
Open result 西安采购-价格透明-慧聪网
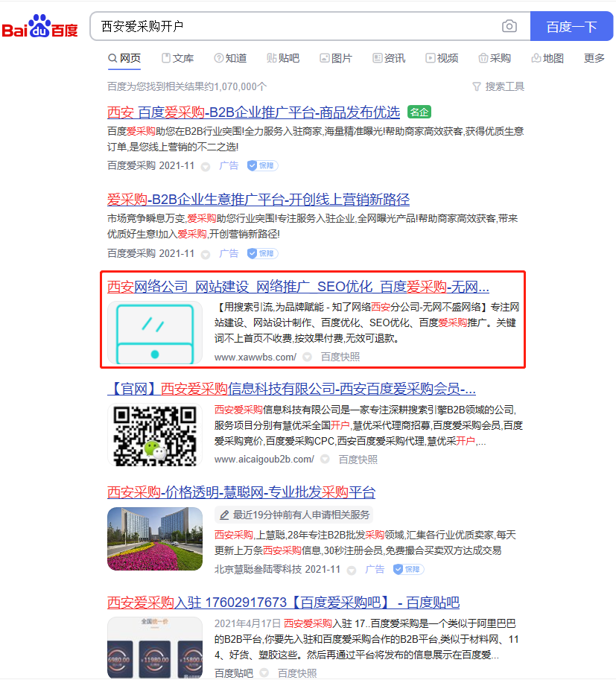[x=241, y=492]
